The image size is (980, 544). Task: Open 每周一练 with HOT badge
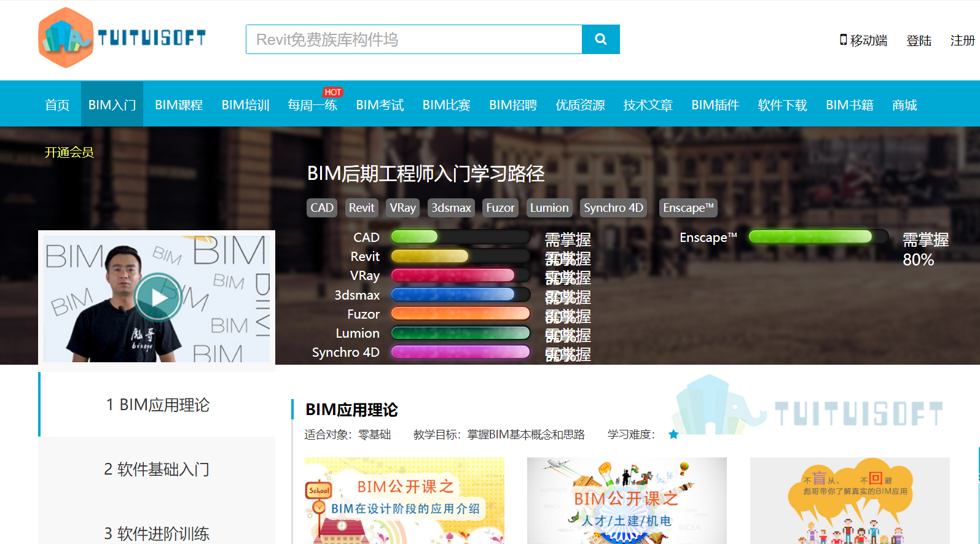313,105
